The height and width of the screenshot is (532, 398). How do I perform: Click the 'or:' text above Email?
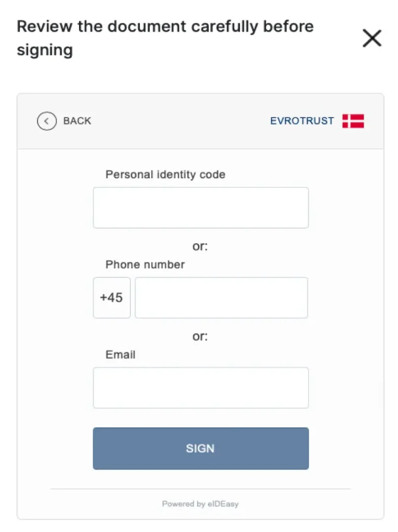[200, 336]
